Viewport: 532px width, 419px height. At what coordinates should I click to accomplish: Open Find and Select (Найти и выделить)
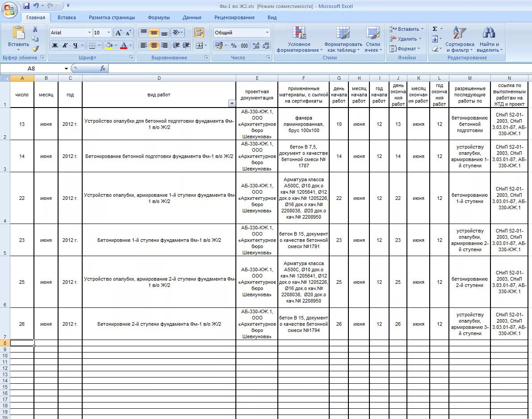coord(489,40)
